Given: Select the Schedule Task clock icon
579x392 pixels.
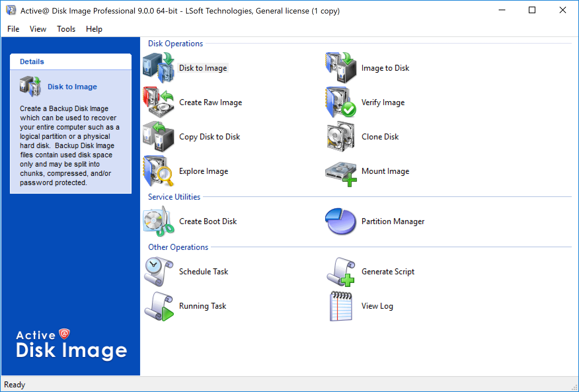Looking at the screenshot, I should tap(158, 272).
